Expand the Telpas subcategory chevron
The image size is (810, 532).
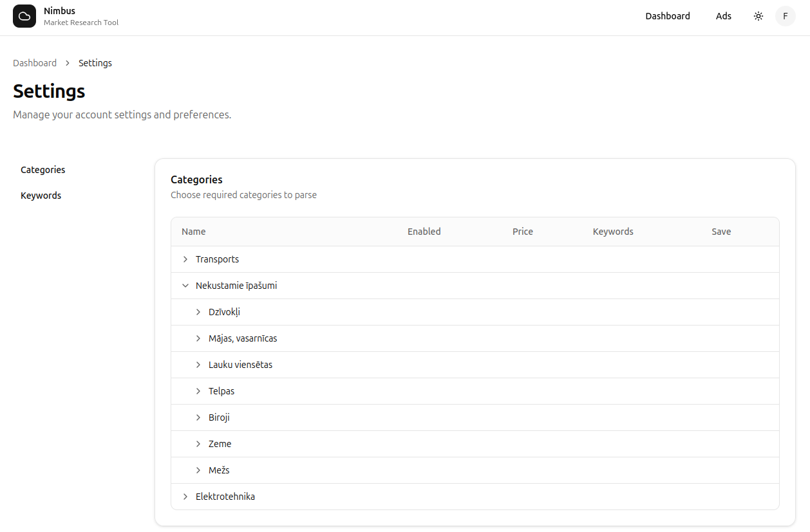point(198,391)
